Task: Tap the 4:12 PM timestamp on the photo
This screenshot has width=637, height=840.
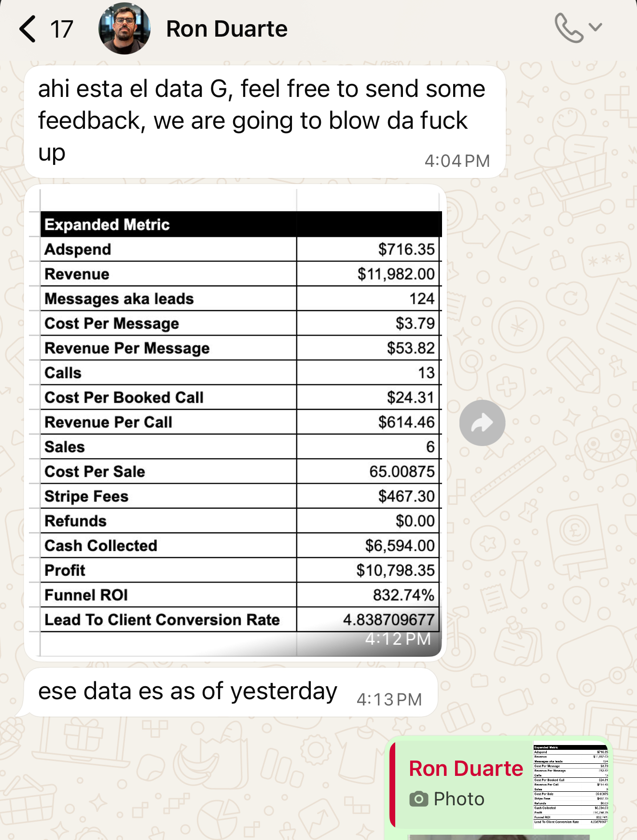Action: click(x=398, y=638)
